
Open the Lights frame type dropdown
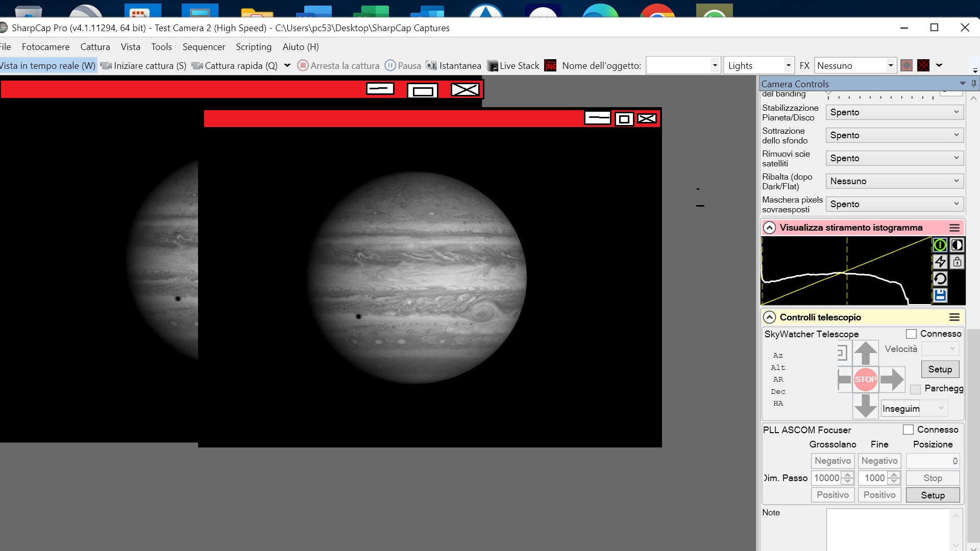(758, 66)
